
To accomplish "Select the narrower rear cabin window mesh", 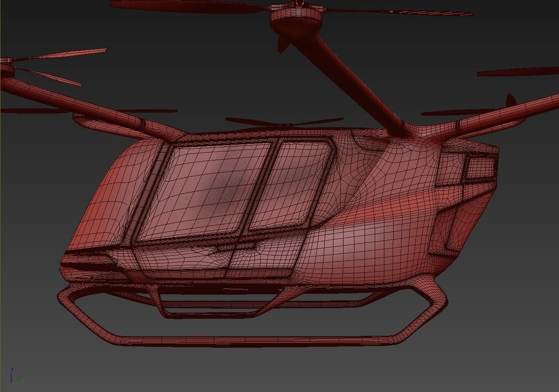I will pos(290,184).
